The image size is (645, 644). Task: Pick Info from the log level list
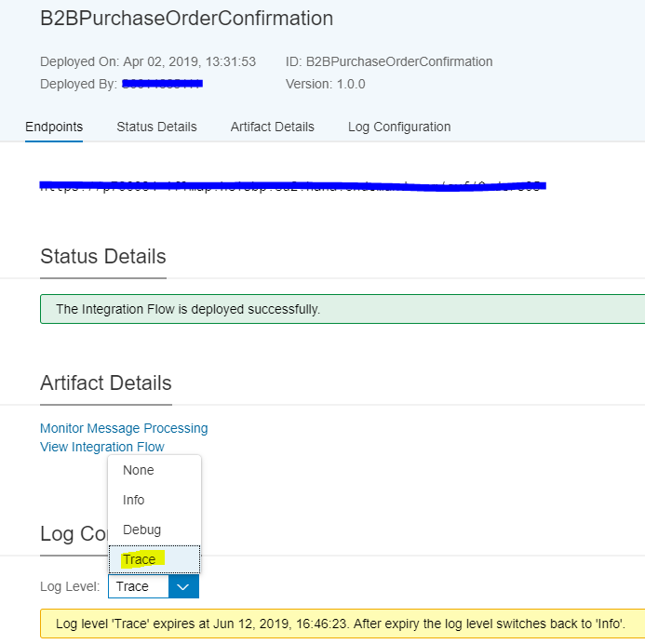(x=134, y=500)
